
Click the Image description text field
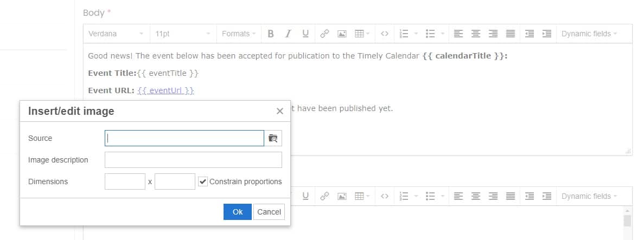pyautogui.click(x=193, y=160)
